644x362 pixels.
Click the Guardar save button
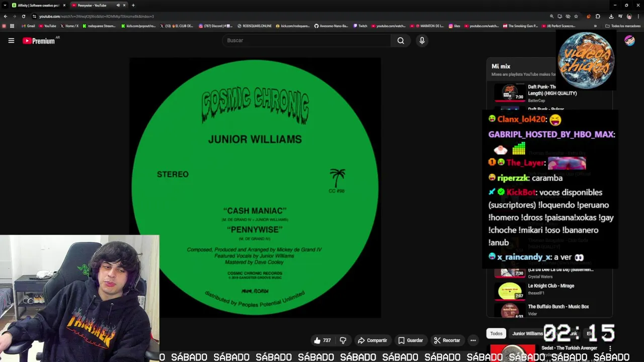[411, 340]
